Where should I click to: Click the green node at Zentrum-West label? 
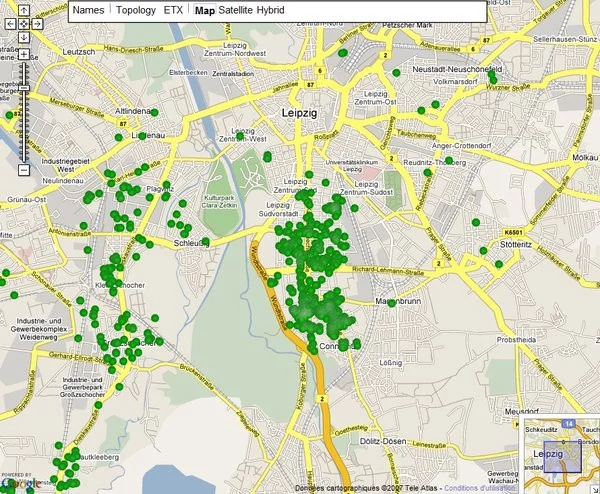pyautogui.click(x=240, y=136)
